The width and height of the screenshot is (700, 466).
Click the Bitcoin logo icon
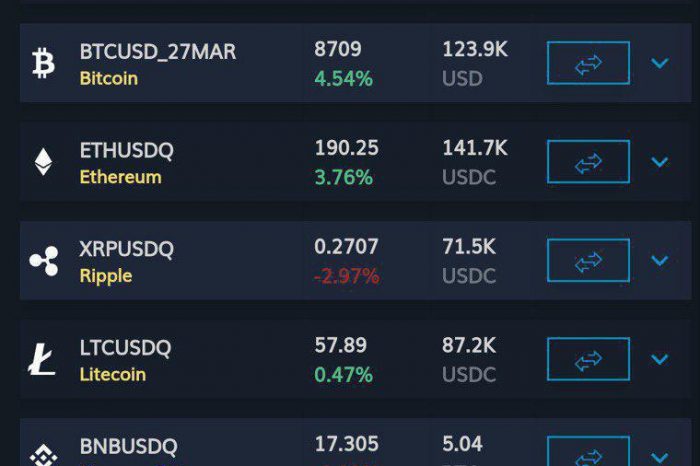tap(43, 63)
